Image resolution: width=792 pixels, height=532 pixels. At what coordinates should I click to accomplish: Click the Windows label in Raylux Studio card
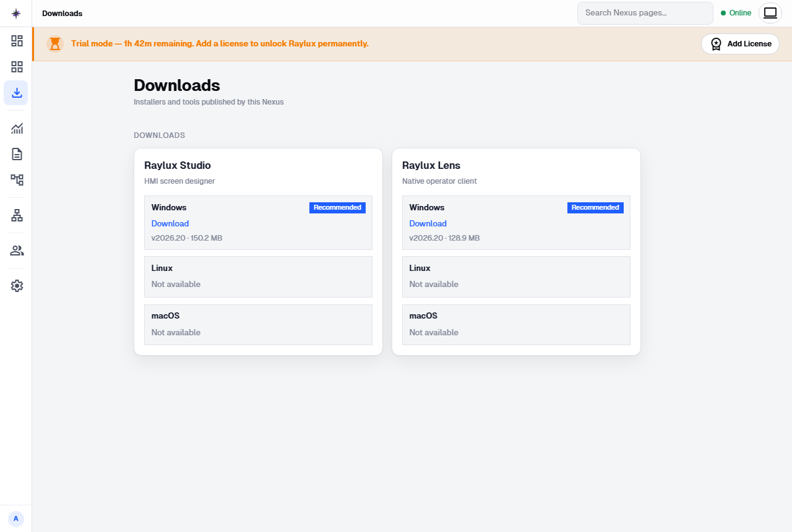(169, 207)
